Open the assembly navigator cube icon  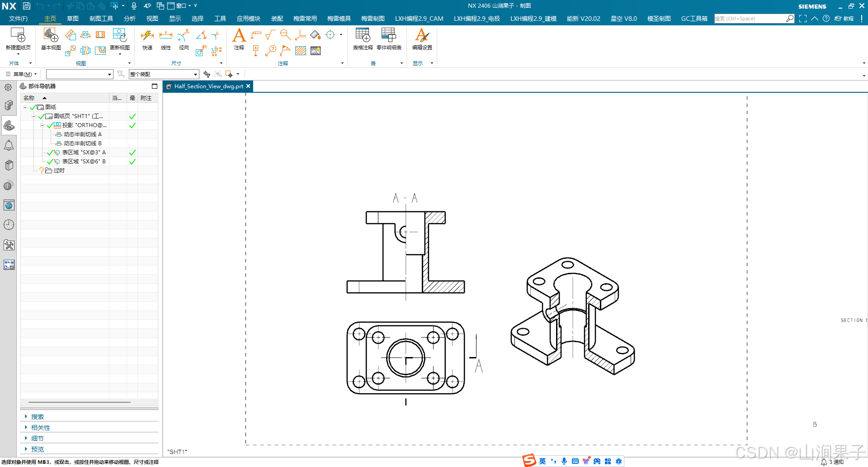point(9,105)
